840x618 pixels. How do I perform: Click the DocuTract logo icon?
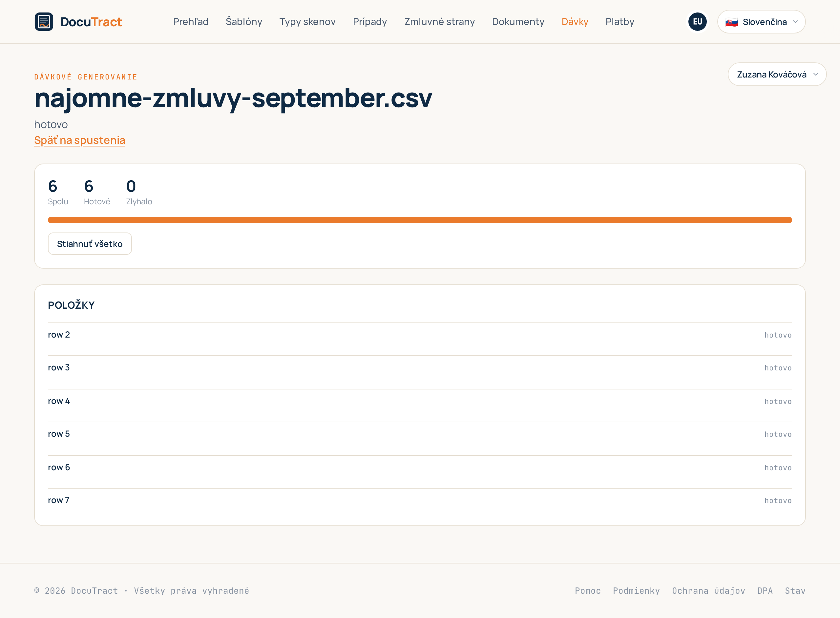[44, 22]
